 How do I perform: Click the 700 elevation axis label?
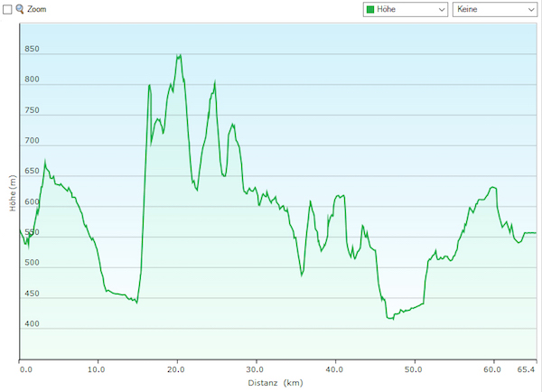[x=32, y=140]
